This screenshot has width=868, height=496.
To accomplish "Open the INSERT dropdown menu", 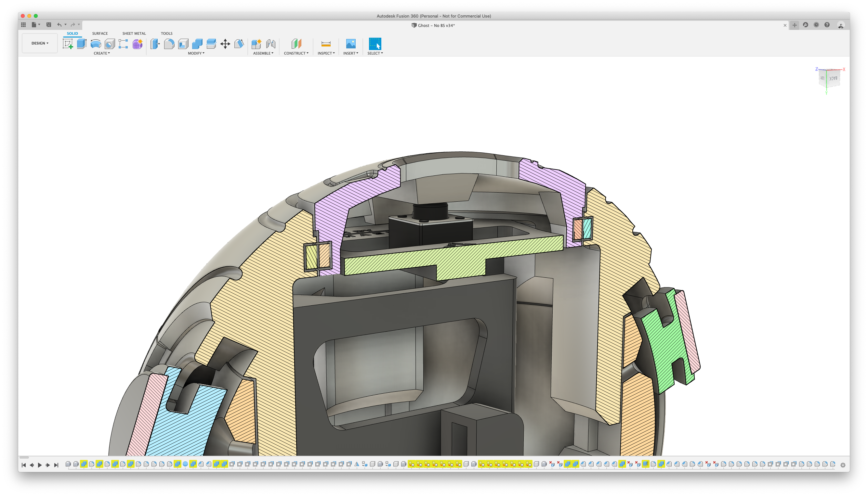I will tap(350, 53).
